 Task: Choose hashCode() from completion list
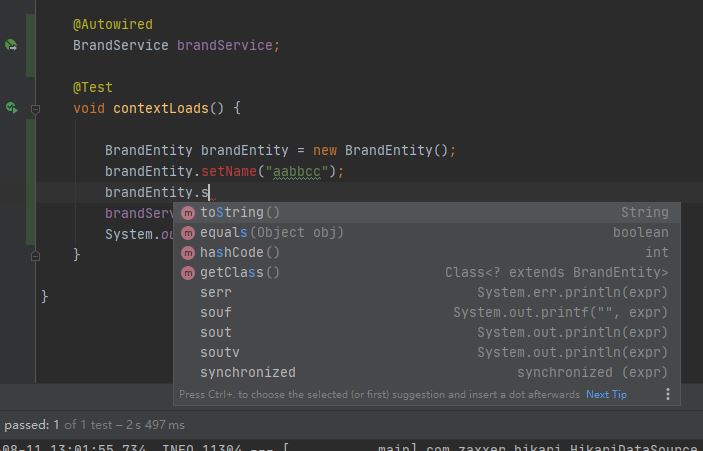coord(427,252)
